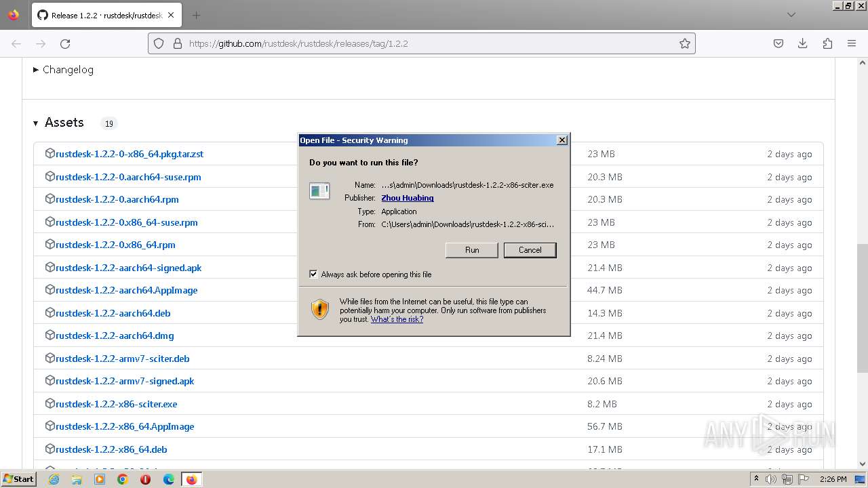Download rustdesk-1.2.2-aarch64-signed.apk
Image resolution: width=868 pixels, height=488 pixels.
[x=129, y=268]
